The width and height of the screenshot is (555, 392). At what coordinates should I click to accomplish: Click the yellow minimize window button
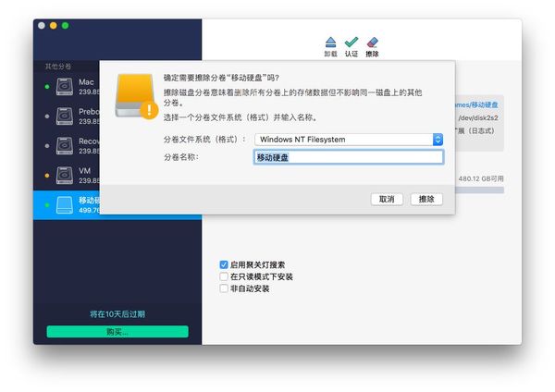(54, 26)
